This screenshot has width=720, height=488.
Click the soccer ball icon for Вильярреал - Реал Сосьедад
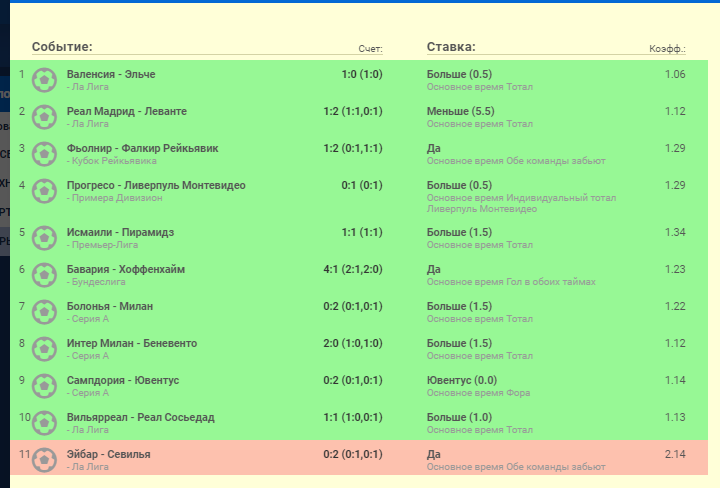[44, 423]
